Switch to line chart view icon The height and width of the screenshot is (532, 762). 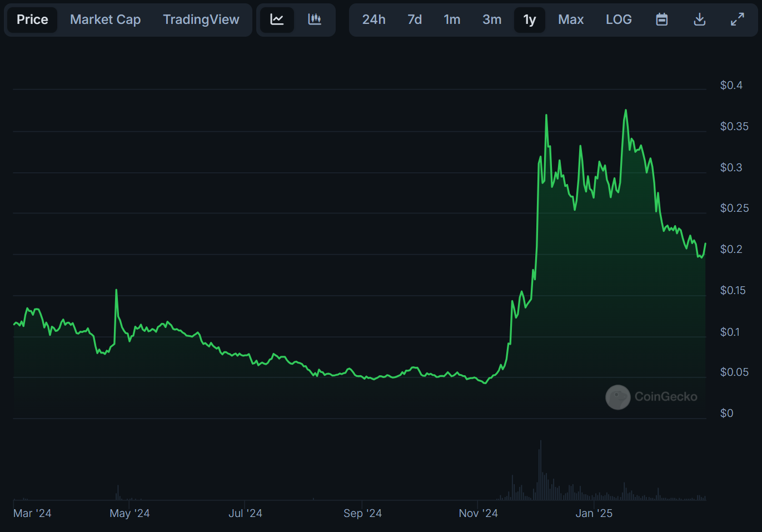point(277,19)
